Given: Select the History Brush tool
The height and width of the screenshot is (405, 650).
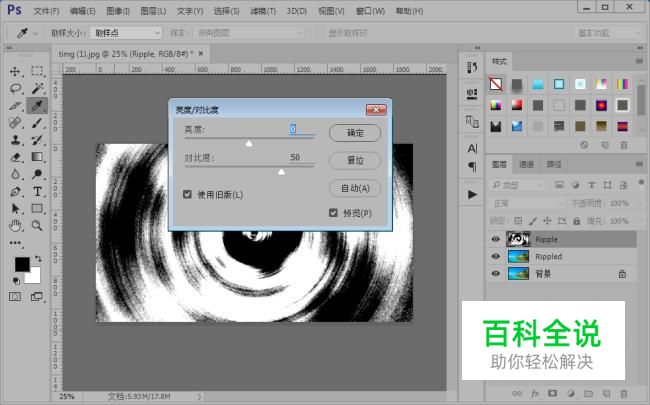Looking at the screenshot, I should [37, 140].
